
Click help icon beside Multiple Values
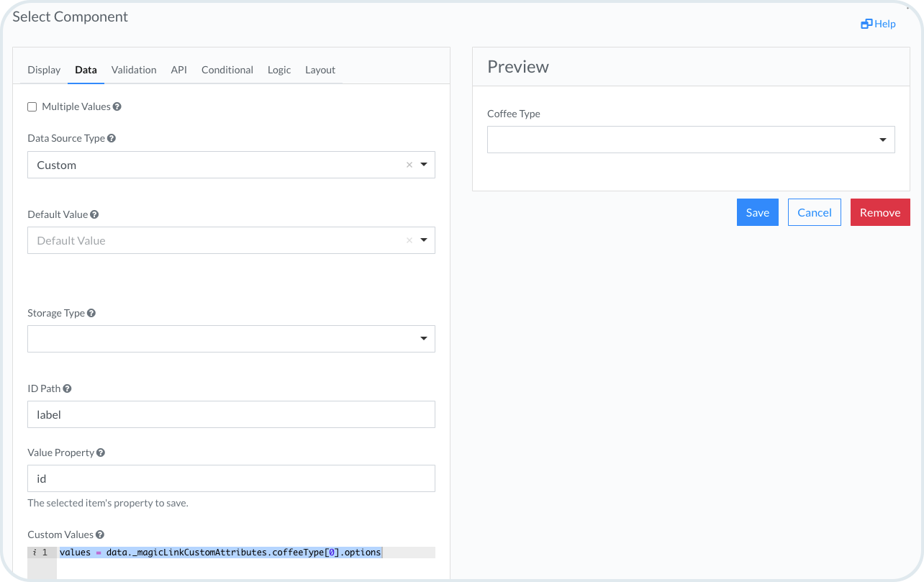pyautogui.click(x=117, y=107)
